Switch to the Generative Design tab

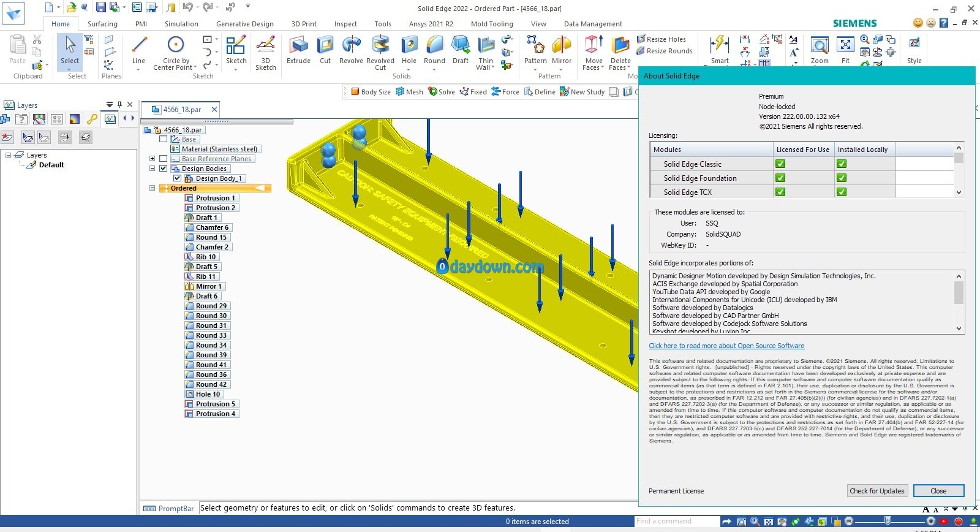tap(245, 24)
